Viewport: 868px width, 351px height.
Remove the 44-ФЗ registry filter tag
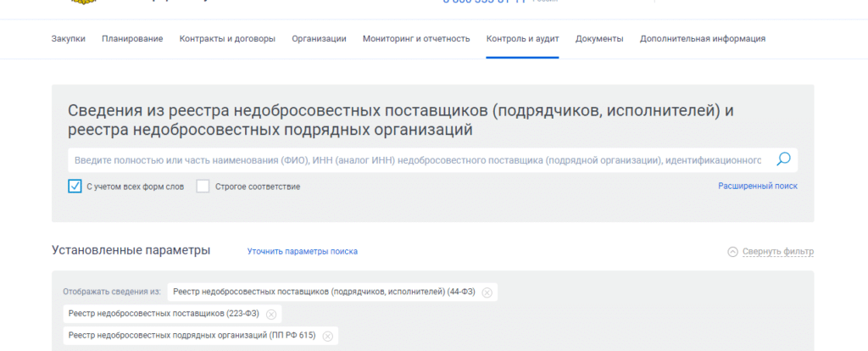click(x=487, y=292)
